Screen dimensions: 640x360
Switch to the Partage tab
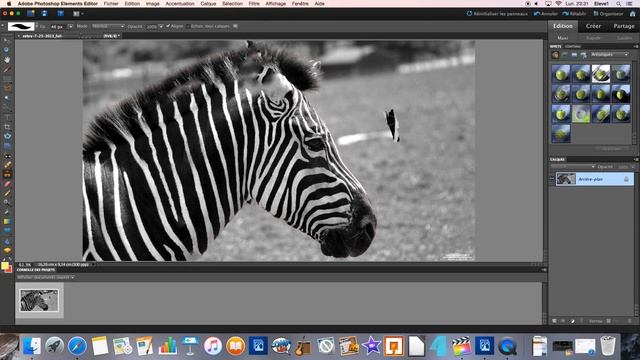point(624,26)
